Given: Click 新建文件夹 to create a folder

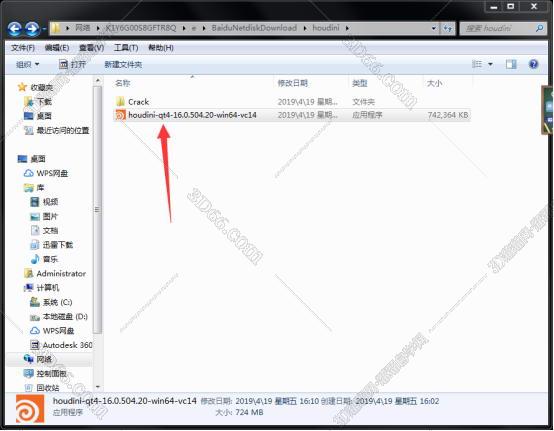Looking at the screenshot, I should (123, 65).
